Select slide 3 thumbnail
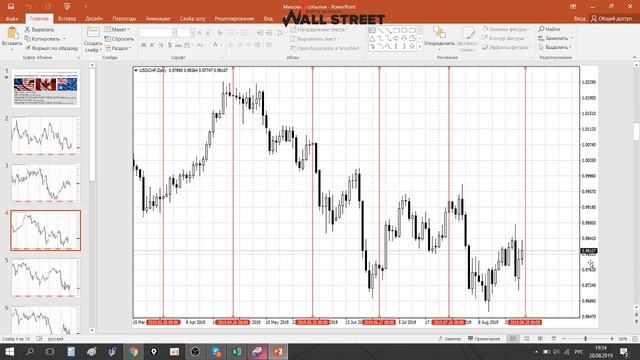Viewport: 640px width, 360px height. tap(45, 183)
